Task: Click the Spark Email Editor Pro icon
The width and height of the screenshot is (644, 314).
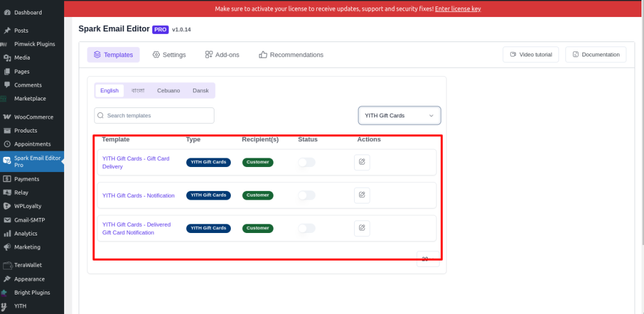Action: click(7, 160)
